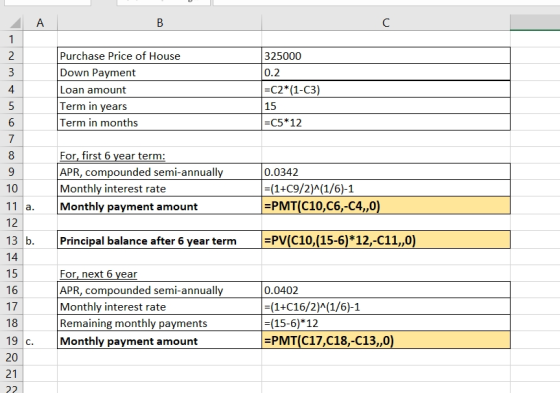Click the cell containing 325000

[386, 56]
